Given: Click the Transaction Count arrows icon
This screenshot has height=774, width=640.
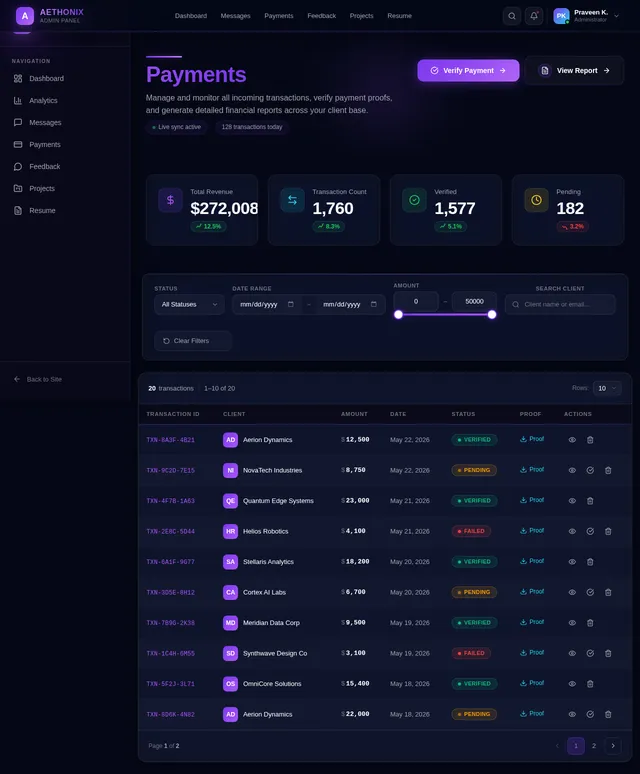Looking at the screenshot, I should coord(292,200).
